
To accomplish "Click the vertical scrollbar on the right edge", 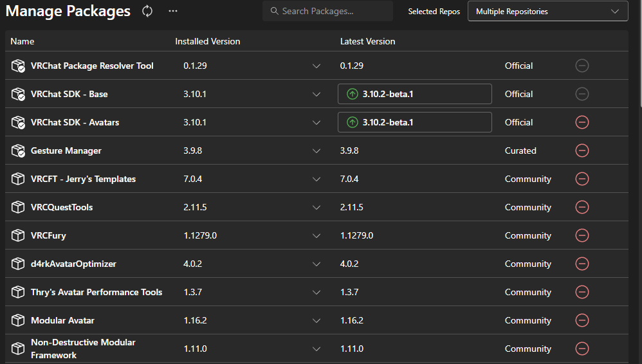I will tap(640, 53).
